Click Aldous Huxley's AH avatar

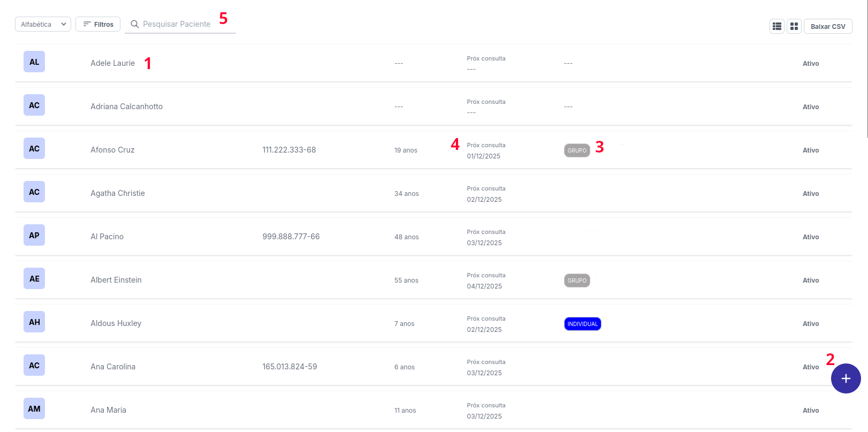click(34, 322)
